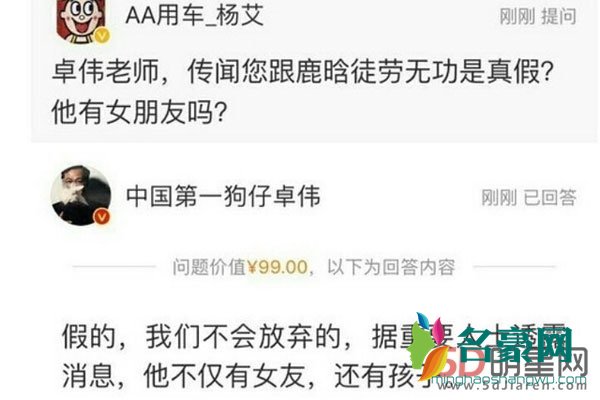Open the minghaoshangwu.com watermark URL
Screen dimensions: 600x400
click(509, 380)
